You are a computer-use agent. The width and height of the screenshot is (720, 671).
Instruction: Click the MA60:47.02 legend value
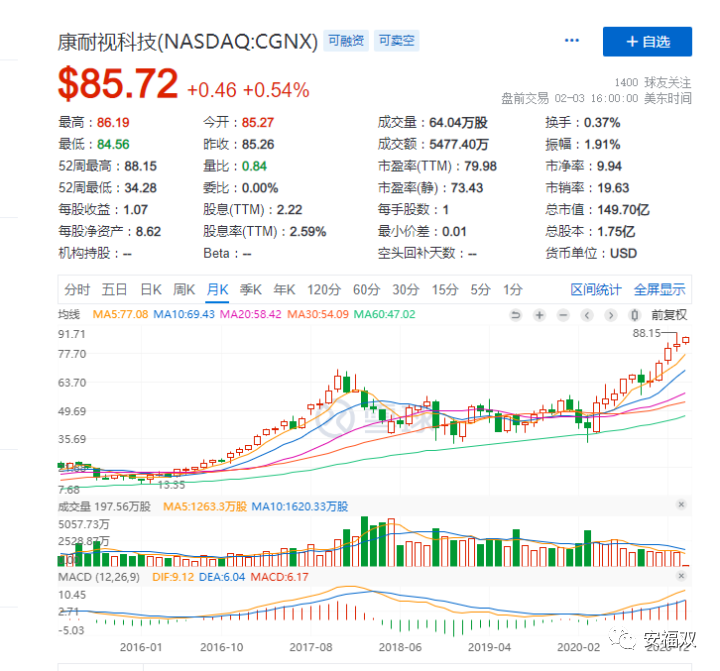point(384,315)
